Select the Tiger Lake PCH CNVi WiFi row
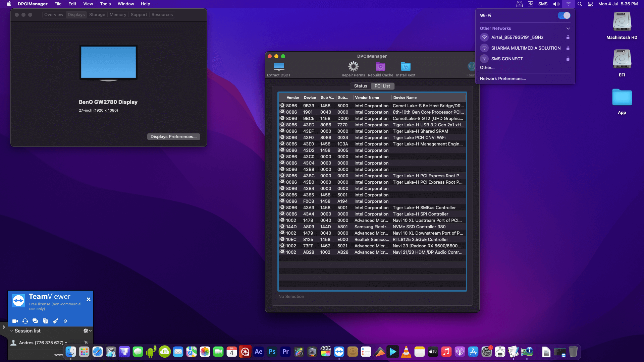The height and width of the screenshot is (362, 644). [x=372, y=138]
